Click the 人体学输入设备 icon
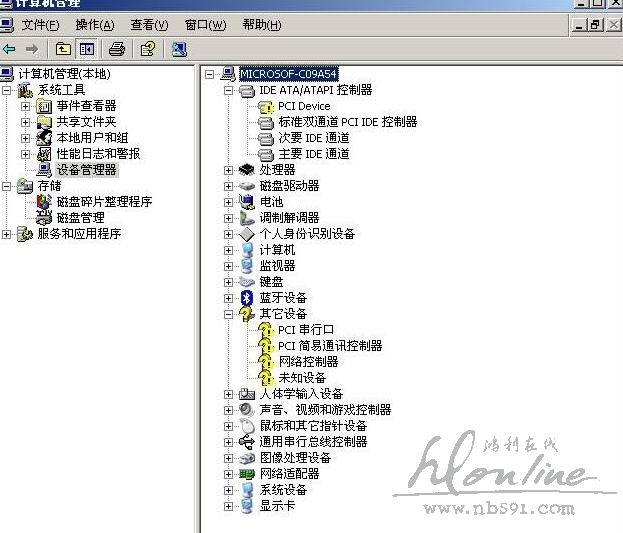The height and width of the screenshot is (533, 623). click(x=247, y=394)
